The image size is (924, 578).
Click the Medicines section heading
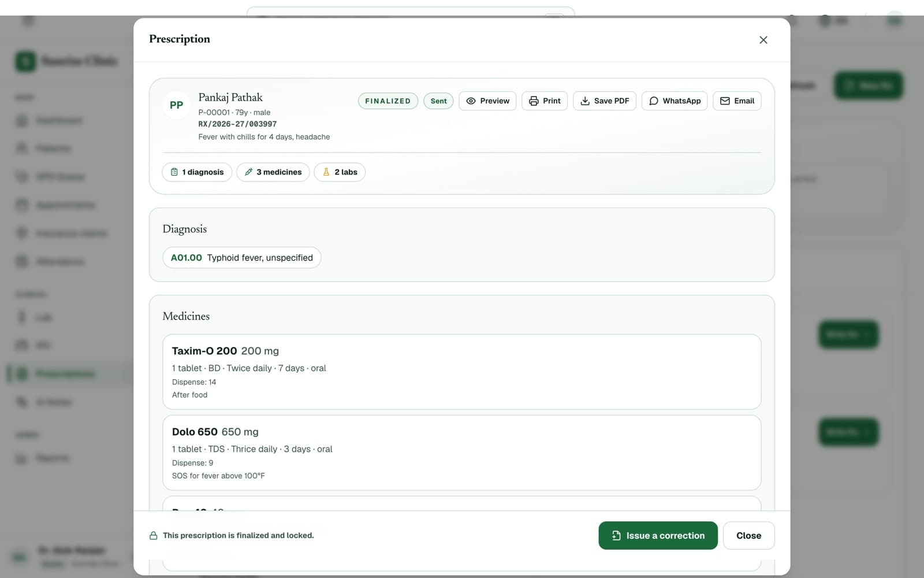pos(186,316)
